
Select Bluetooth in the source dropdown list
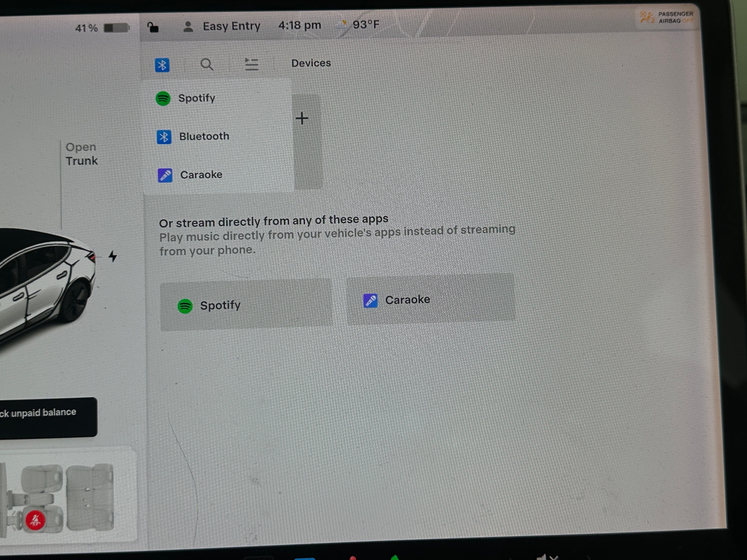click(x=218, y=137)
